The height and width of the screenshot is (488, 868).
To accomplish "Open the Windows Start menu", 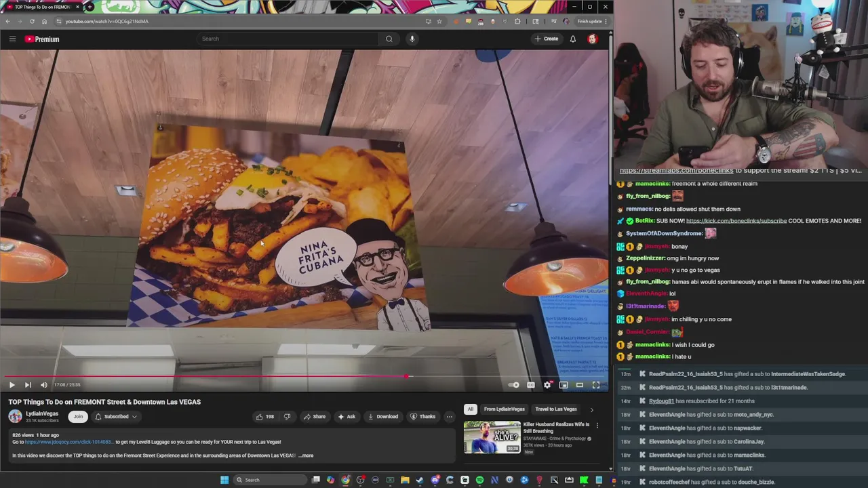I will [224, 480].
